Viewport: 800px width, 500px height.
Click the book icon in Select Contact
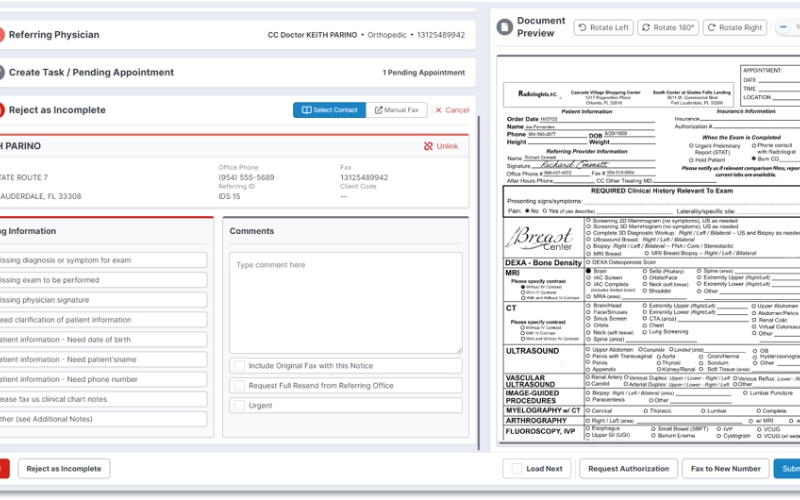pos(306,110)
